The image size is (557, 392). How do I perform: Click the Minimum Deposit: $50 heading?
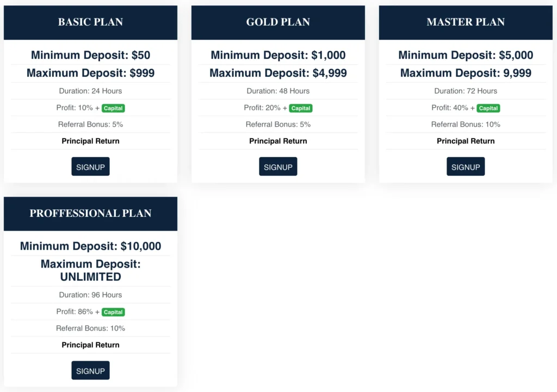(x=90, y=55)
